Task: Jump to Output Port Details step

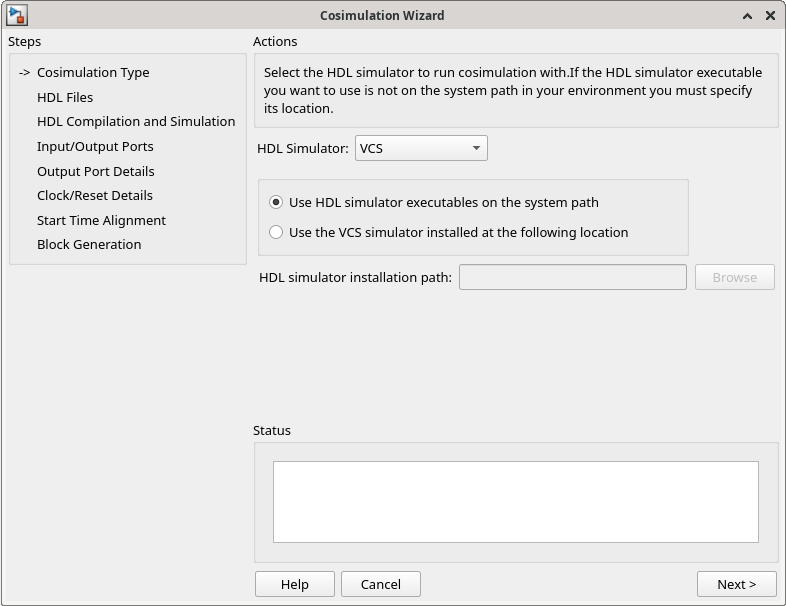Action: (x=96, y=171)
